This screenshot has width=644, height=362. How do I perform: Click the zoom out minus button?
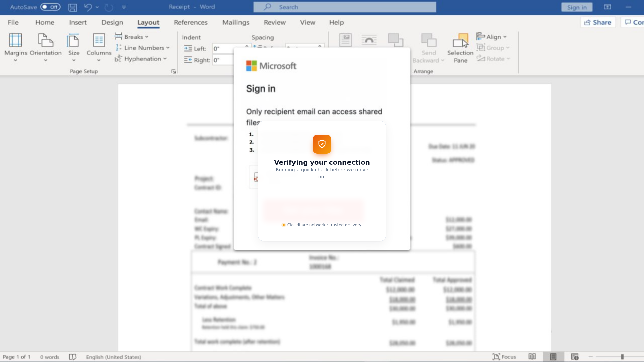591,357
